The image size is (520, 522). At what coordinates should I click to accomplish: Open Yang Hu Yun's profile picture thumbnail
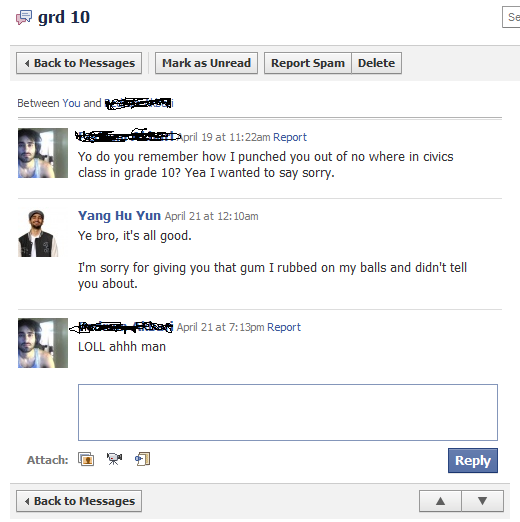point(38,233)
